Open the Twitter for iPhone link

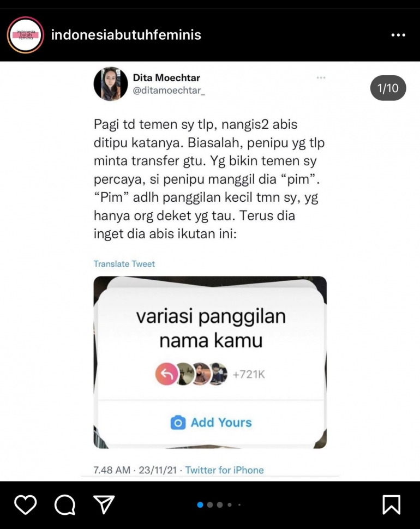[x=224, y=470]
